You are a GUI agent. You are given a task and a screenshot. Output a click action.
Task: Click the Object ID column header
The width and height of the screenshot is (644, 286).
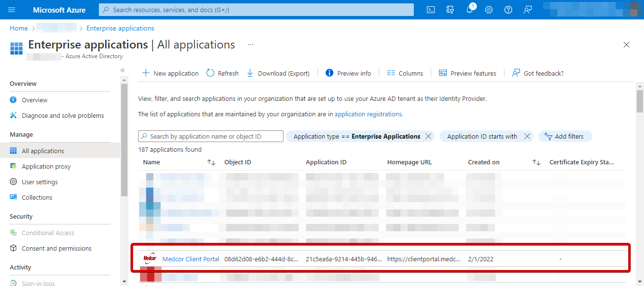coord(238,162)
